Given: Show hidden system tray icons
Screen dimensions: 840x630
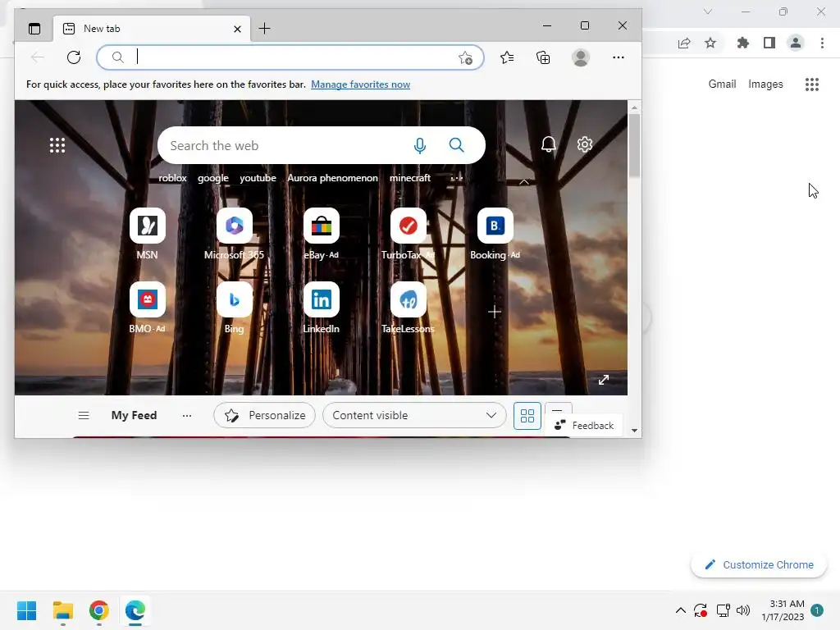Looking at the screenshot, I should click(680, 610).
